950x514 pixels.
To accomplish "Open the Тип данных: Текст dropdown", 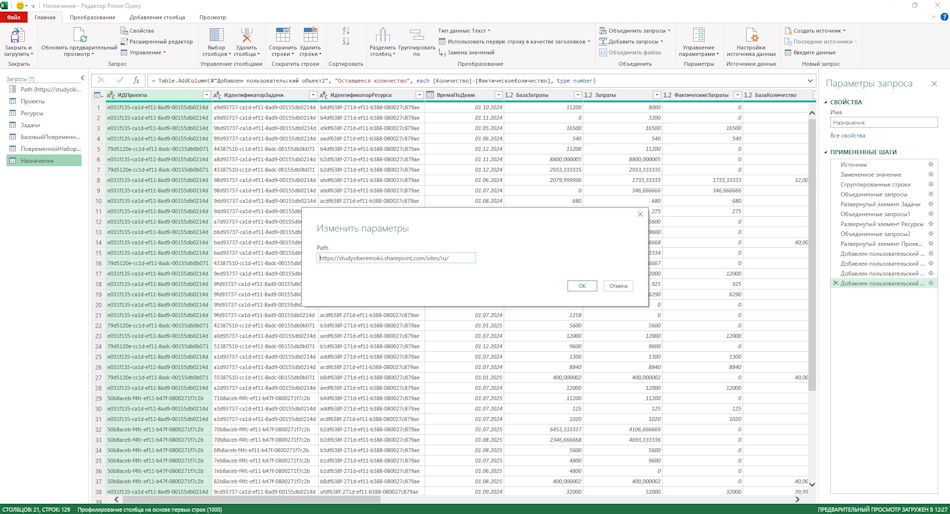I will point(464,30).
